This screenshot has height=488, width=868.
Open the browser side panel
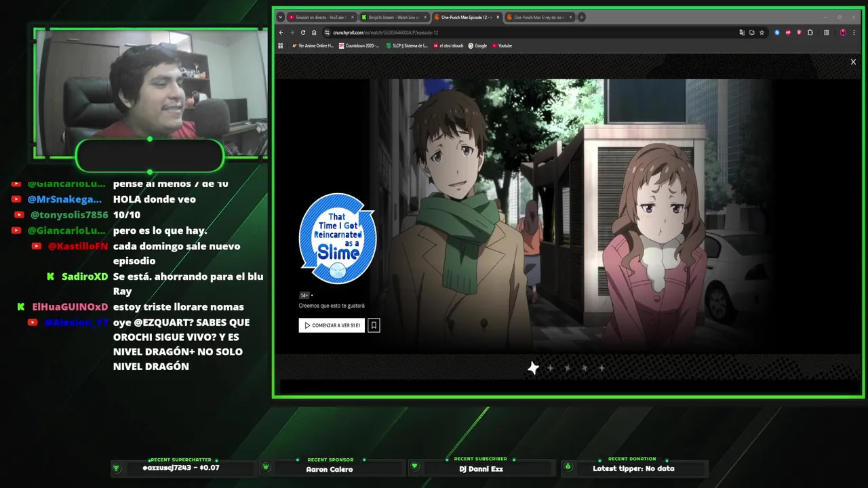826,33
